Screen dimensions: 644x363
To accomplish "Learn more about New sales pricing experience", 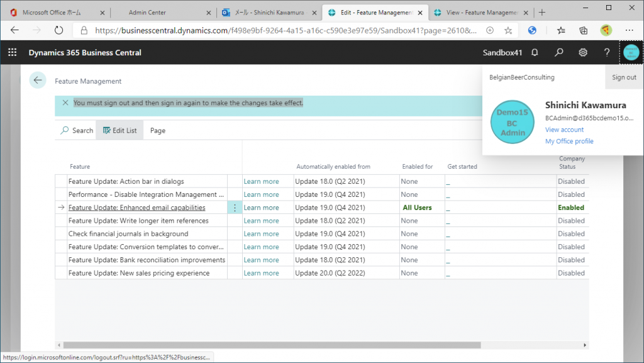I will (x=261, y=274).
